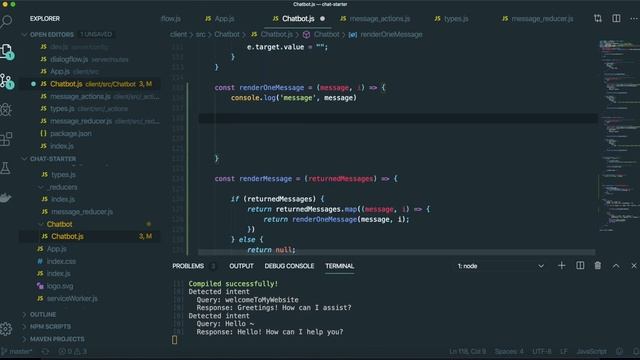The width and height of the screenshot is (640, 360).
Task: Select the TERMINAL panel tab
Action: pyautogui.click(x=340, y=266)
